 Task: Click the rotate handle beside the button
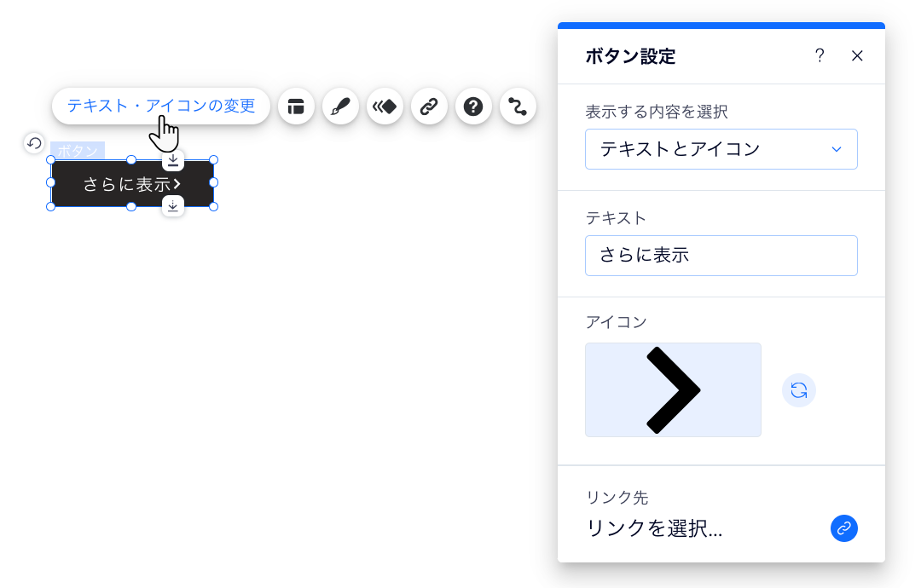34,142
